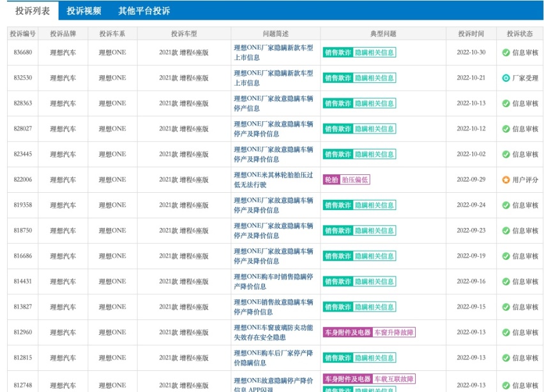Click the 投诉车型 column header
Viewport: 544px width, 392px height.
[x=184, y=34]
